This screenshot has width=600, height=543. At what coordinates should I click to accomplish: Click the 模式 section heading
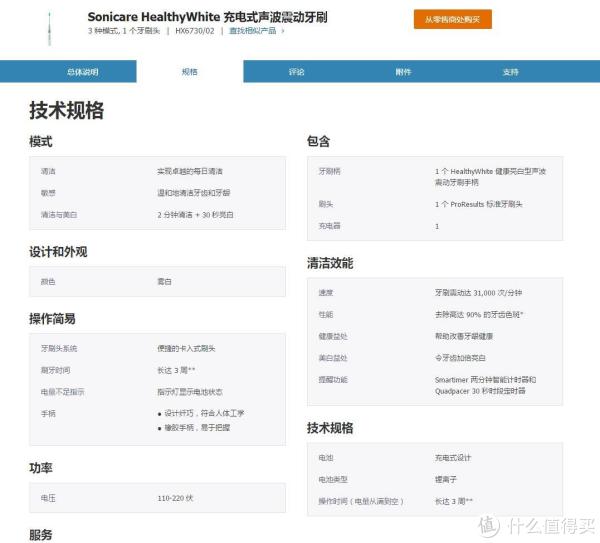(41, 142)
